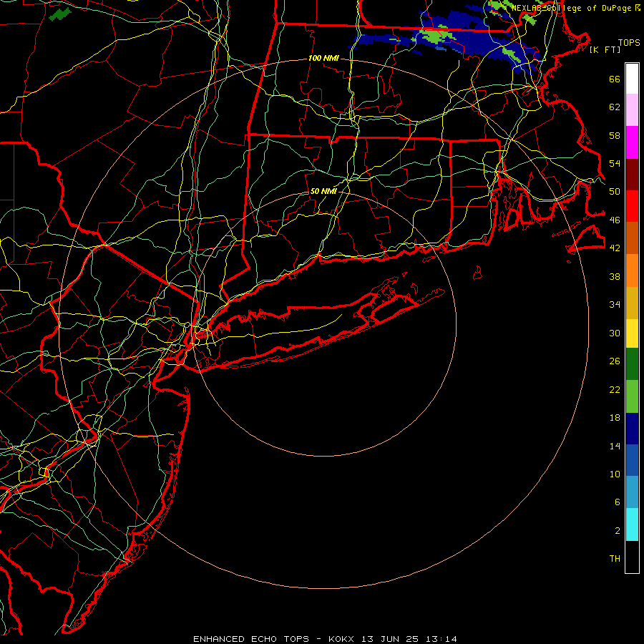
Task: Click the magenta legend swatch
Action: [632, 142]
